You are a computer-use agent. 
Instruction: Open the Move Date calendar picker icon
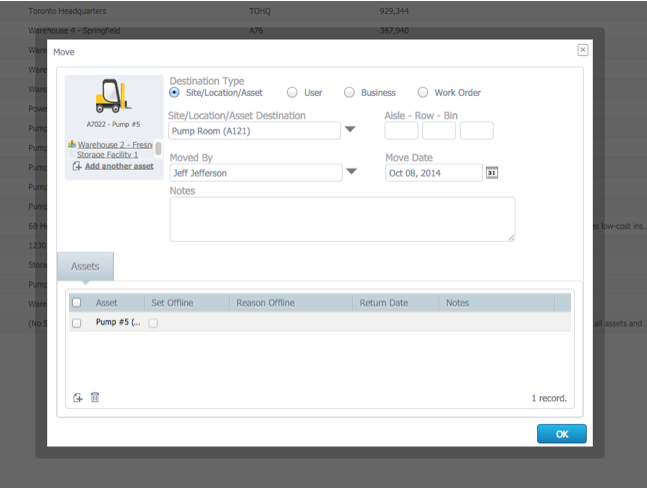(492, 172)
